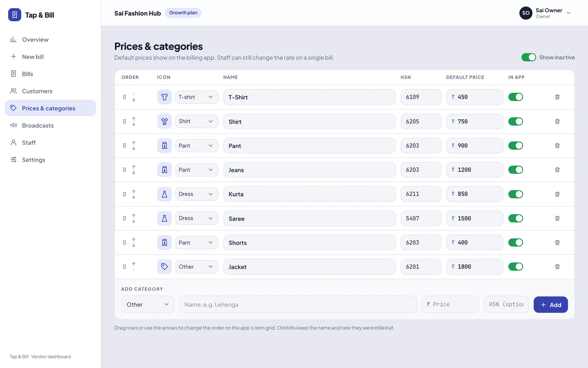The image size is (588, 368).
Task: Click the Growth plan badge
Action: coord(183,13)
